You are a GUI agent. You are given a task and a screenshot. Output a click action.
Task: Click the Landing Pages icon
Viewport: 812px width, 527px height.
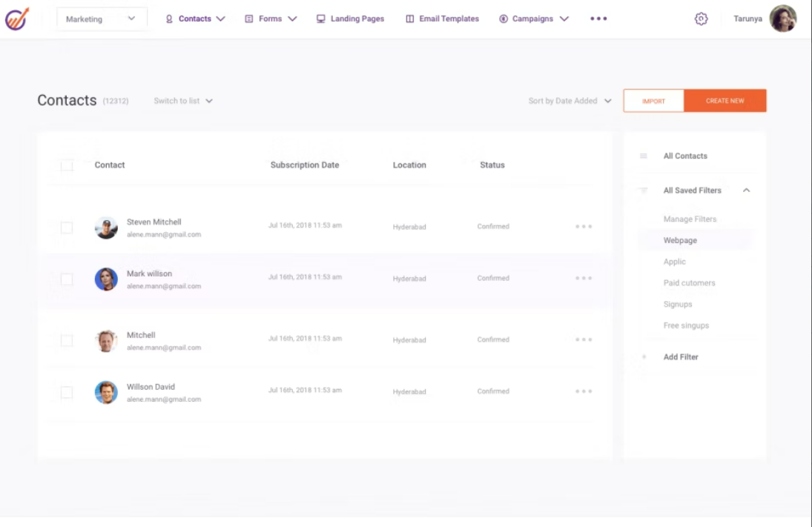point(320,18)
